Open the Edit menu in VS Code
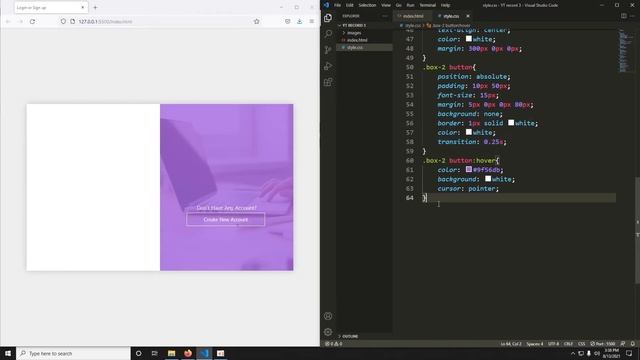640x360 pixels. pyautogui.click(x=349, y=5)
